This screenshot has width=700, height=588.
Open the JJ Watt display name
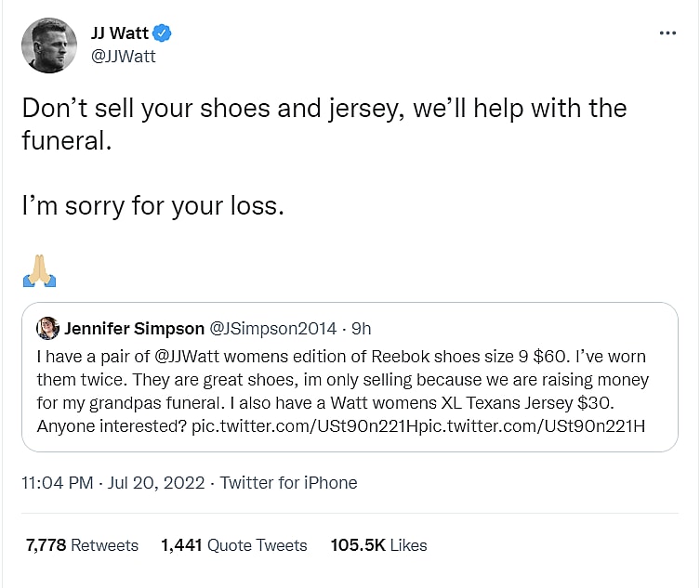122,34
